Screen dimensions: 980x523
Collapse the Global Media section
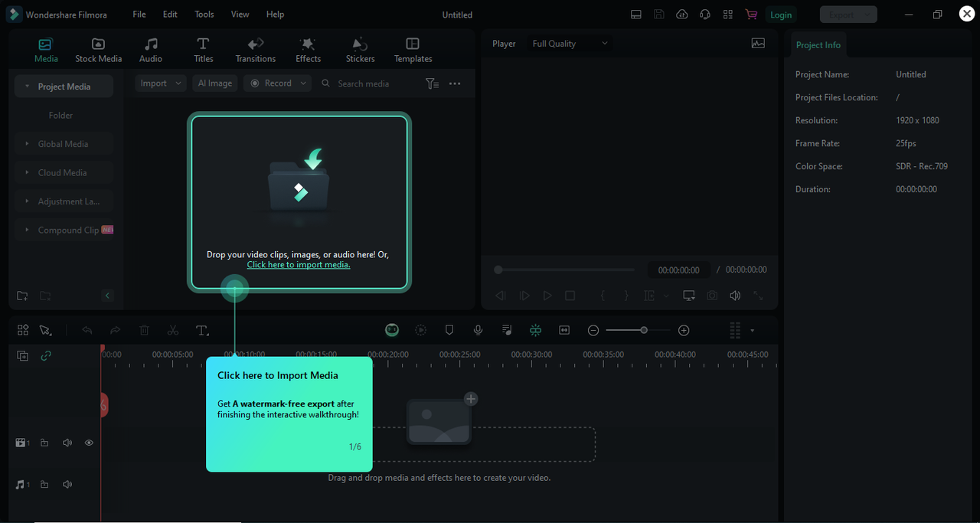28,143
